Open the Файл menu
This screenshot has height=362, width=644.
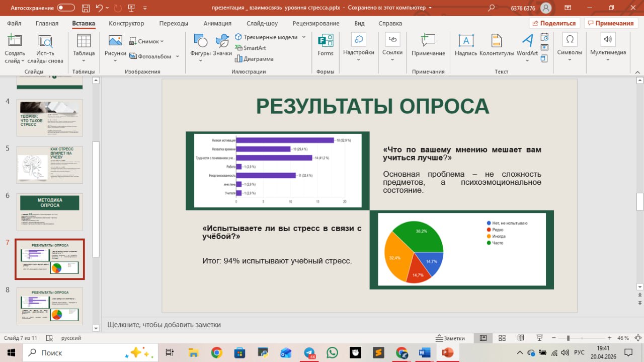[x=15, y=23]
